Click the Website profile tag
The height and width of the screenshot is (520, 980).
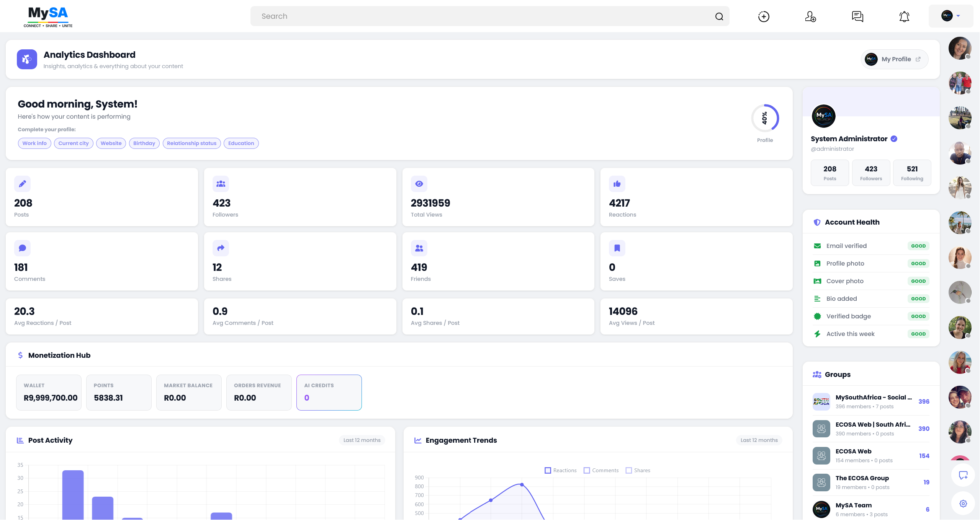click(x=111, y=143)
